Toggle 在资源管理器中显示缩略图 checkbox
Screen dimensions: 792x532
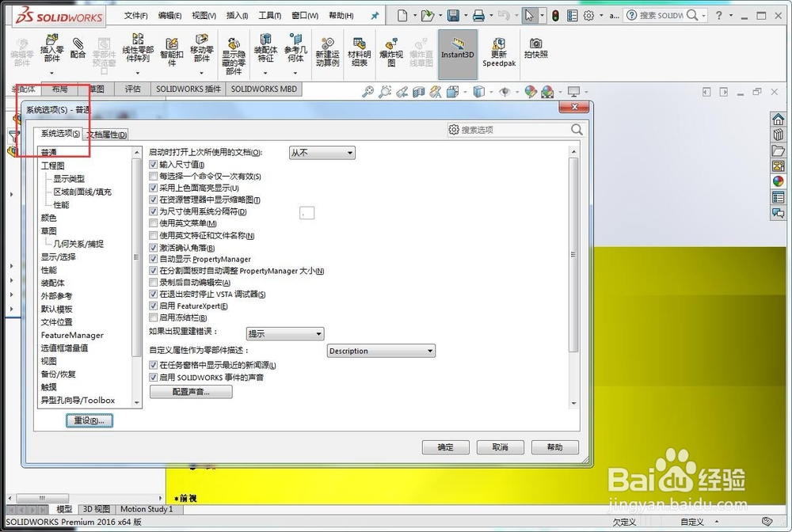(x=154, y=199)
